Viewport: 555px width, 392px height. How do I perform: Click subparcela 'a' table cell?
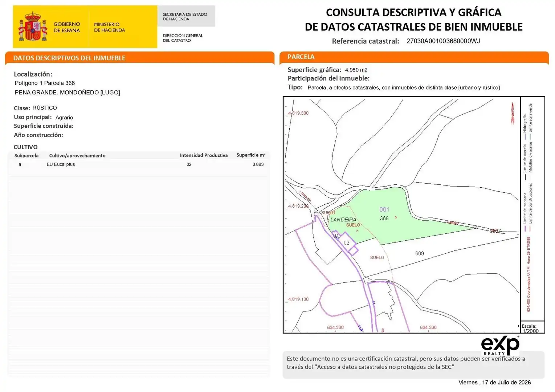(x=20, y=164)
